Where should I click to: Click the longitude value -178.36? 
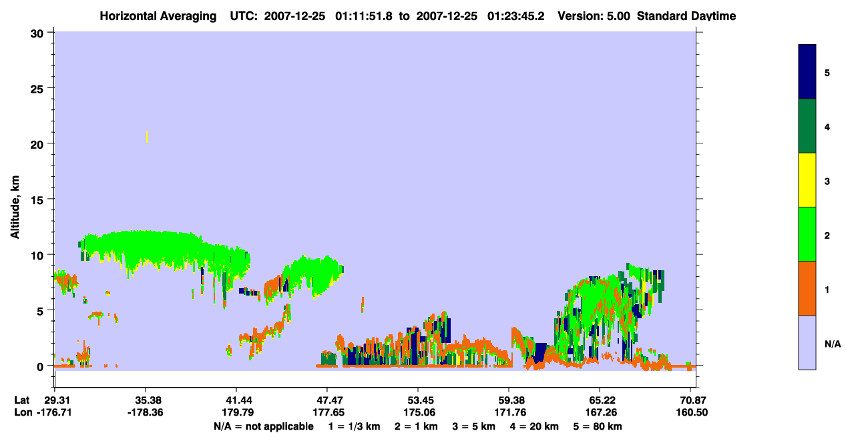(x=146, y=412)
